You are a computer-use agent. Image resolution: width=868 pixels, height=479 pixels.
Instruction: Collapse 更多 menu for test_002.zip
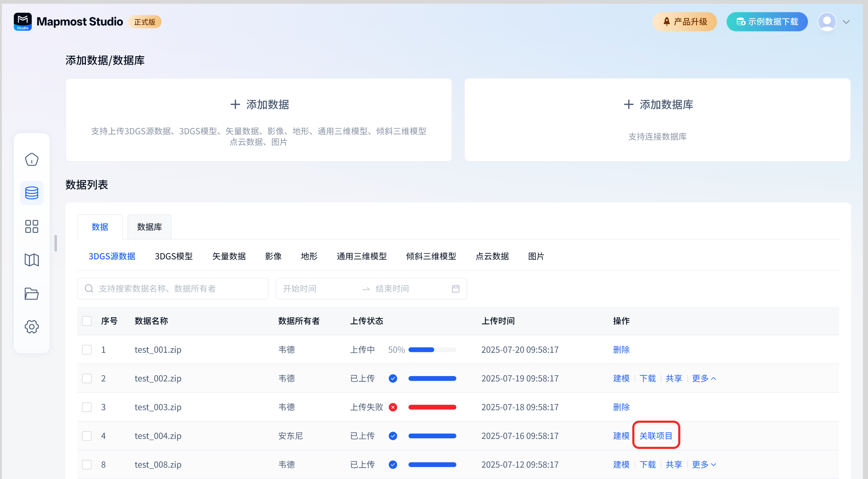pyautogui.click(x=704, y=379)
